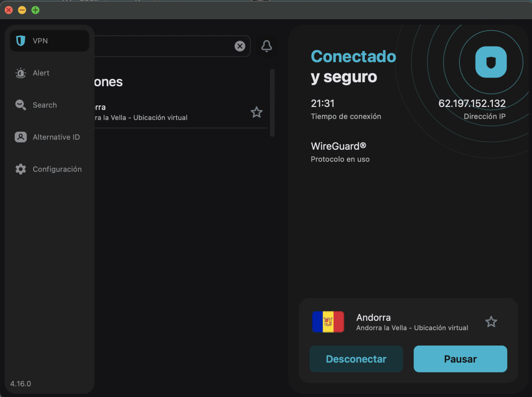Click the Andorra flag thumbnail
The width and height of the screenshot is (532, 397).
[328, 322]
